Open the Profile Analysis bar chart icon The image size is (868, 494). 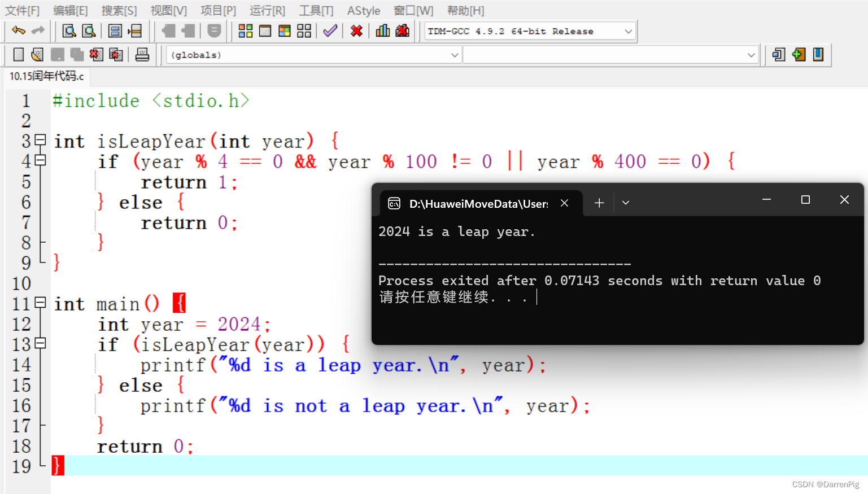tap(383, 30)
